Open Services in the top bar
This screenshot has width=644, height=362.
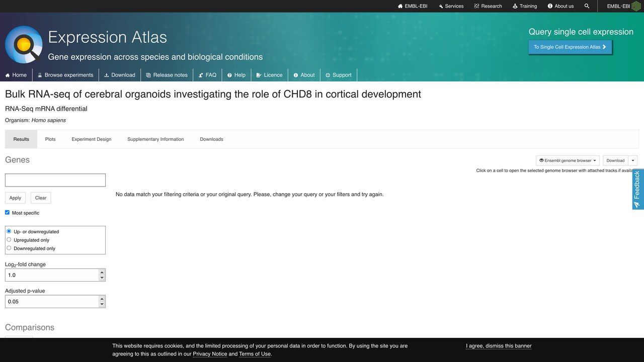451,6
